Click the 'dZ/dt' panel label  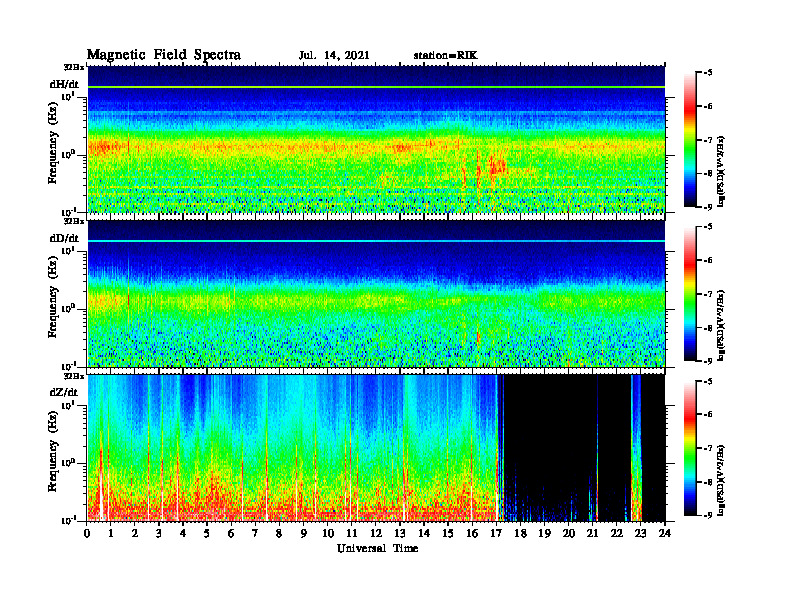click(x=64, y=392)
